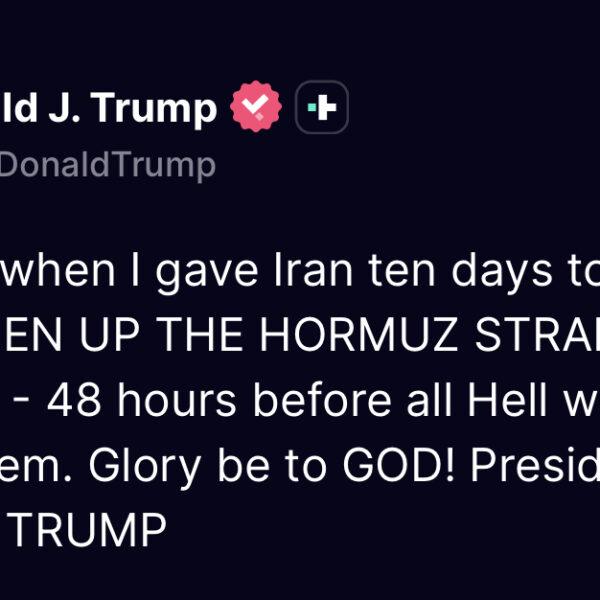Image resolution: width=600 pixels, height=600 pixels.
Task: Click the red verified checkmark badge
Action: 257,109
